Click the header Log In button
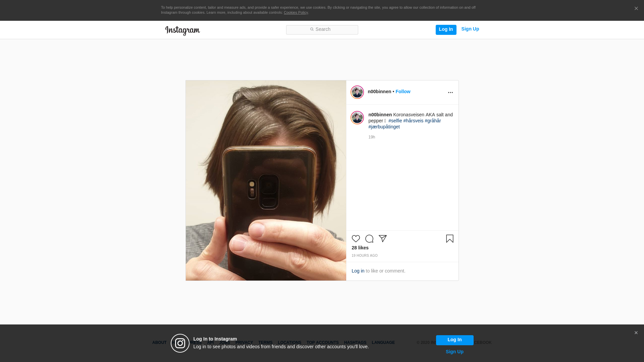 (x=446, y=29)
